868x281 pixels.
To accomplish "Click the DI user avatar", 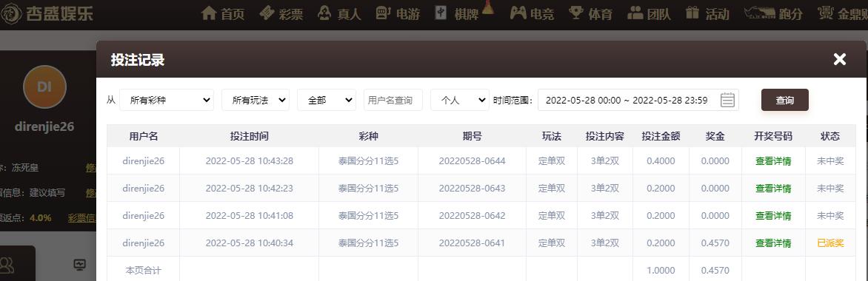I will 45,87.
